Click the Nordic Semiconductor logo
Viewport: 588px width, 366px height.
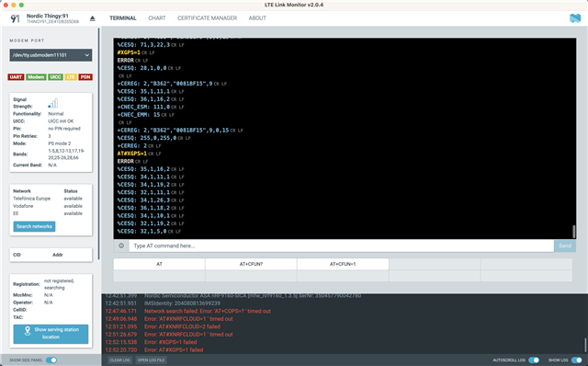pyautogui.click(x=575, y=18)
